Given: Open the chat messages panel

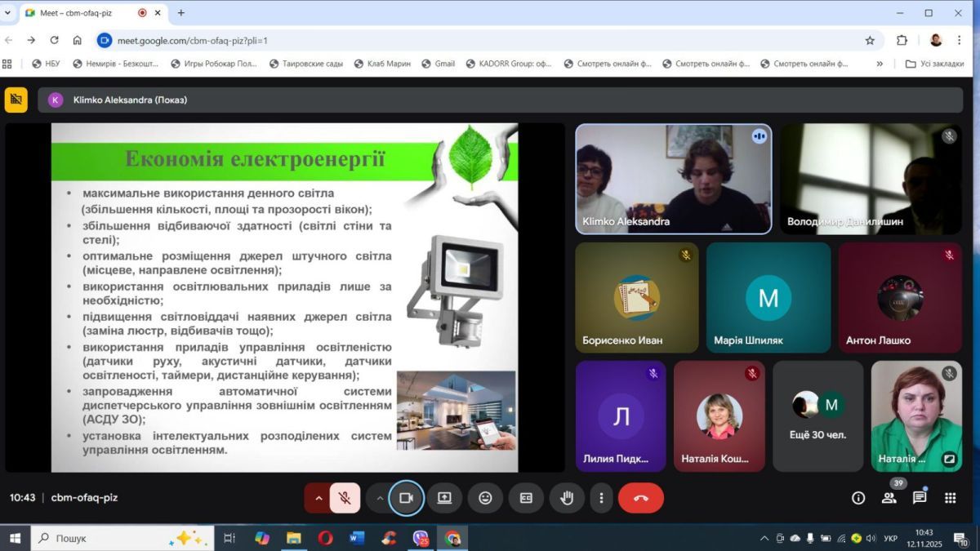Looking at the screenshot, I should point(920,498).
